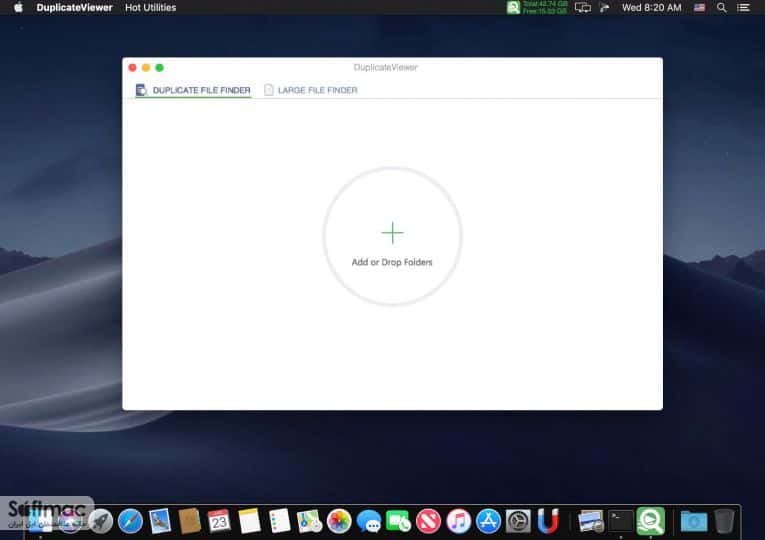Open the red magnet app in the dock

(x=548, y=521)
